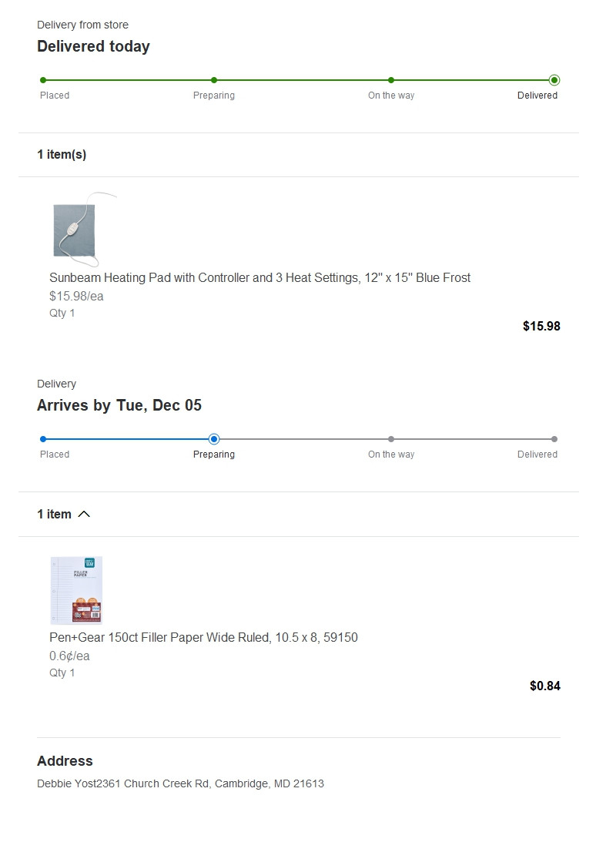Open the Pen+Gear 150ct Filler Paper title link
Viewport: 616px width, 842px height.
point(203,637)
